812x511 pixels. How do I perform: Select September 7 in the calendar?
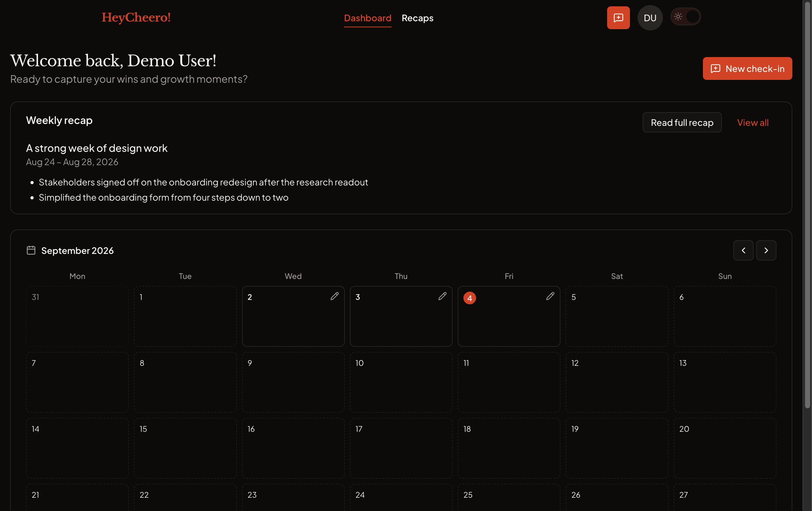coord(77,382)
